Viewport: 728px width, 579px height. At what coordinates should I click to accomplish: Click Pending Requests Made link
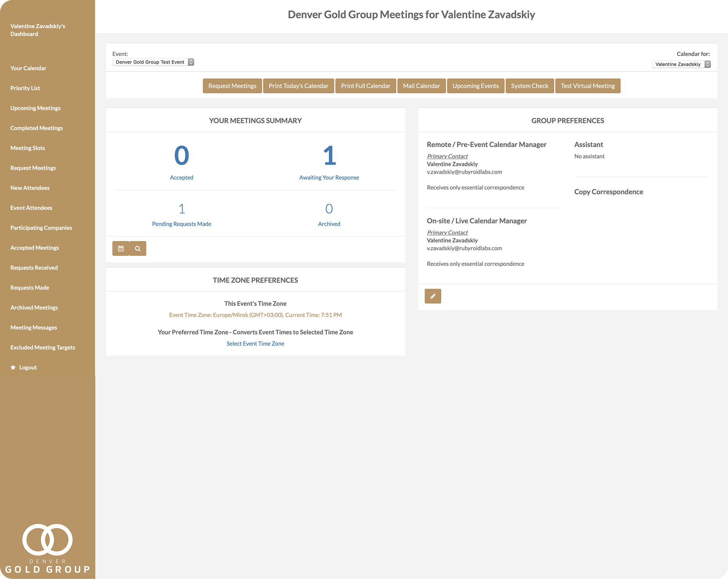point(182,224)
